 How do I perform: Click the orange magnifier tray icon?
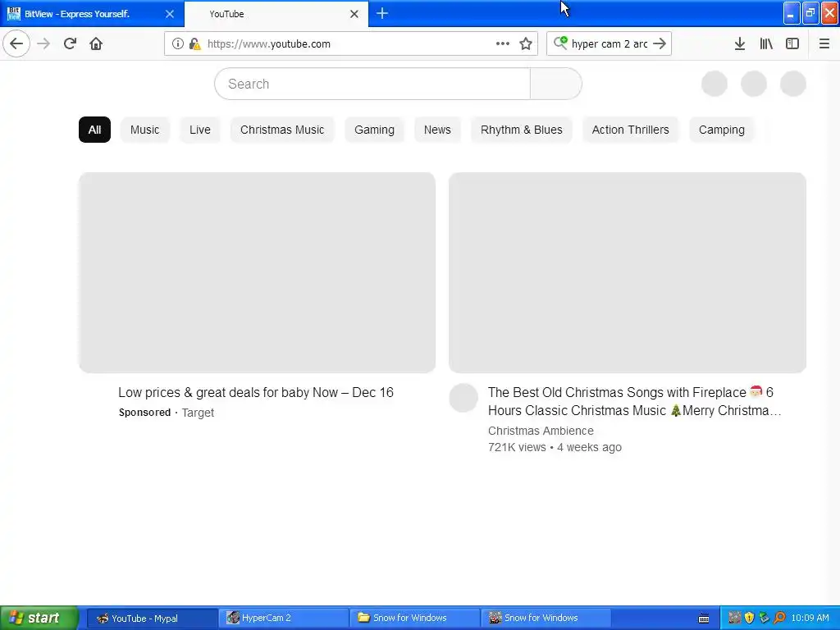(x=779, y=619)
